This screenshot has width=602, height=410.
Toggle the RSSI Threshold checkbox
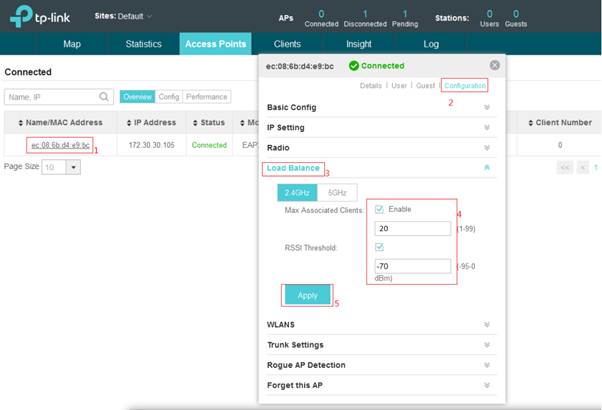pos(379,247)
